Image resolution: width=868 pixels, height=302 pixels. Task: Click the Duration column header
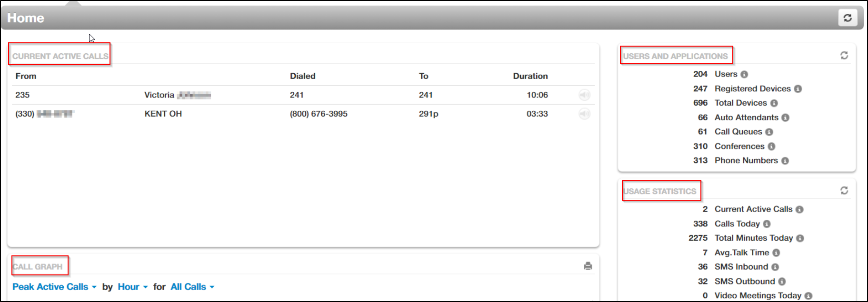pos(530,76)
